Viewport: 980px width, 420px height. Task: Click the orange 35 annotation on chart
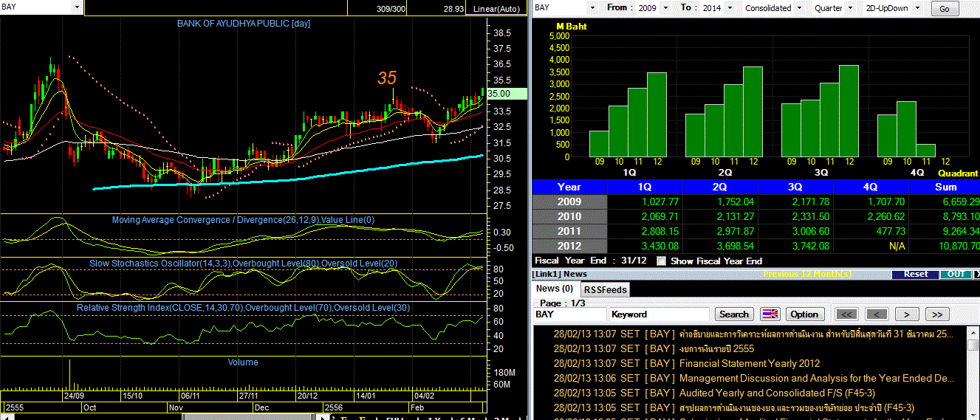point(387,78)
